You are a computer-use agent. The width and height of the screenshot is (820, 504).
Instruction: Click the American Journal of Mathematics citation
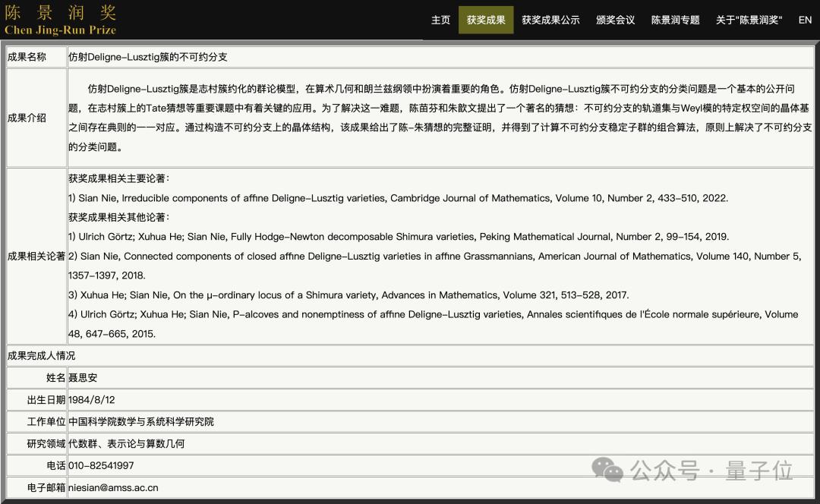point(434,266)
